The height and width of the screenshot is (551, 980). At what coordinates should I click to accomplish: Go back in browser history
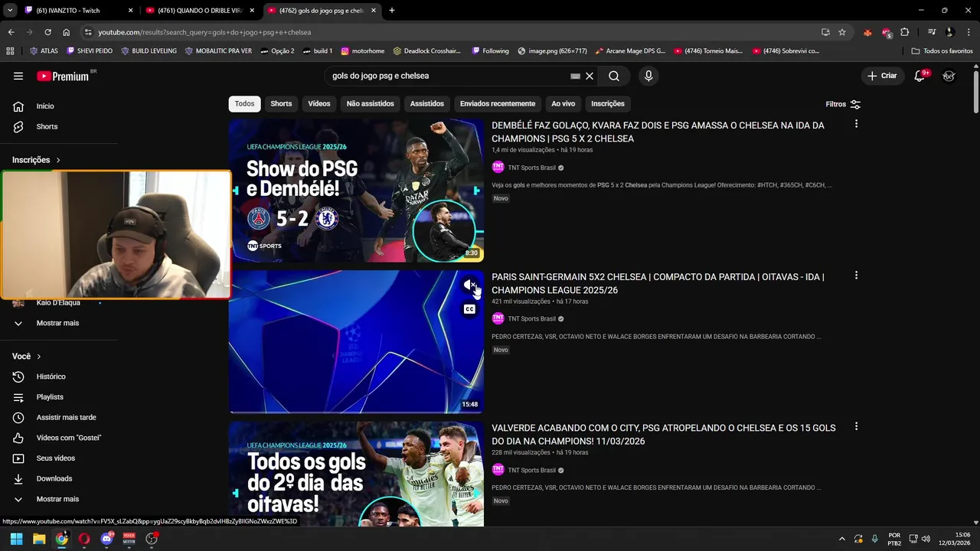click(x=11, y=32)
